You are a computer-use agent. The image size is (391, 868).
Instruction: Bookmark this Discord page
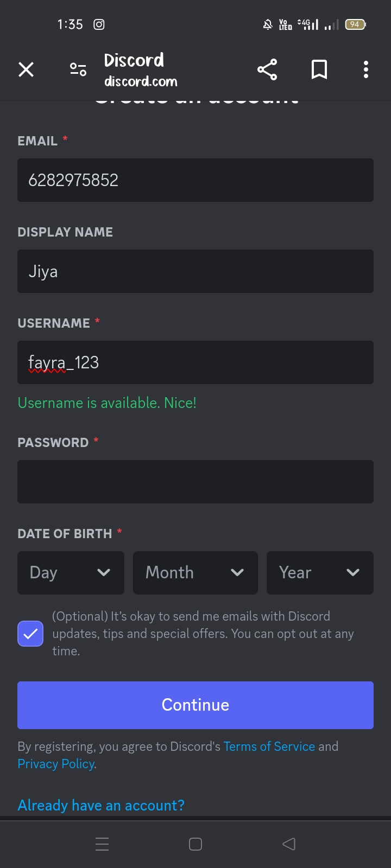(319, 69)
